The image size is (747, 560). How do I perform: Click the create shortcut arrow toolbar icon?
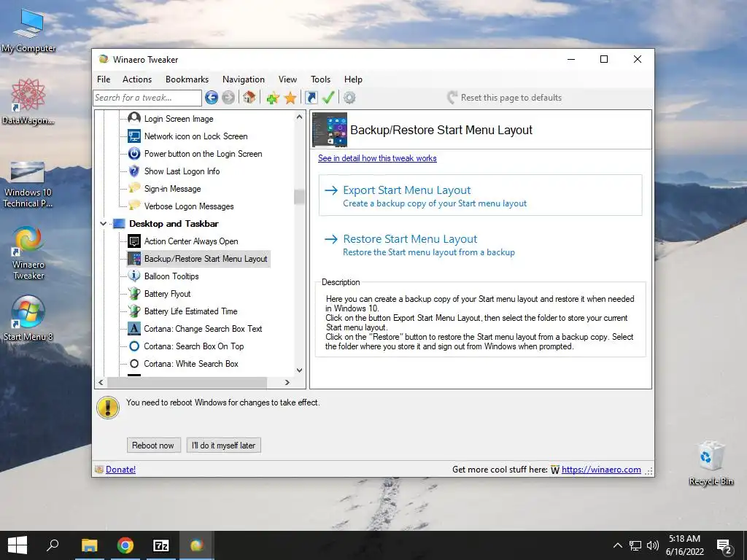click(311, 98)
